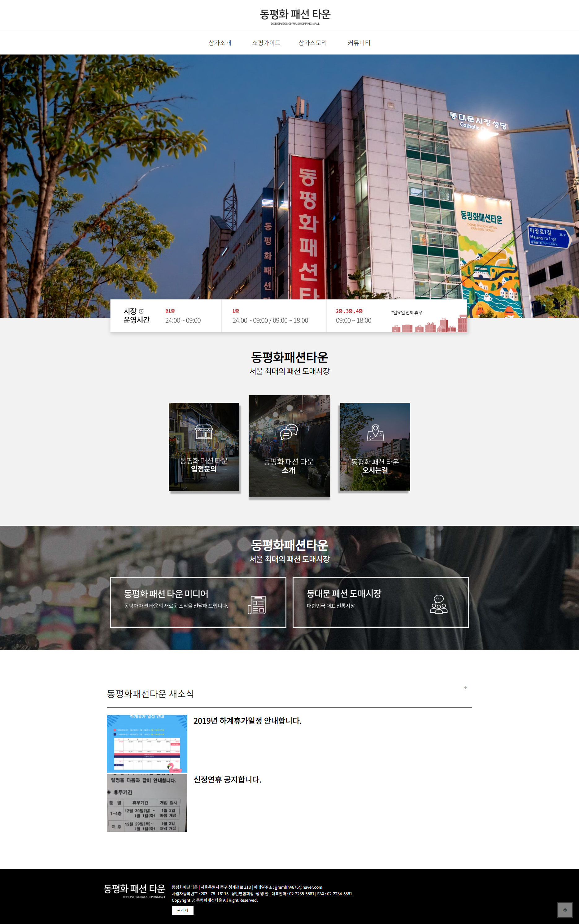The height and width of the screenshot is (924, 579).
Task: Click the 2층, 3층, 4층 hours text
Action: (354, 316)
